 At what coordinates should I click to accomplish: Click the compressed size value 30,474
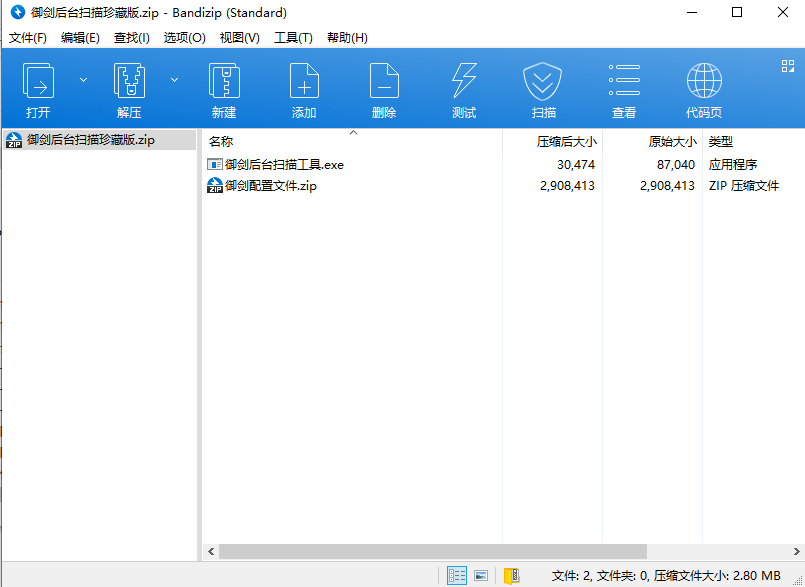coord(576,165)
